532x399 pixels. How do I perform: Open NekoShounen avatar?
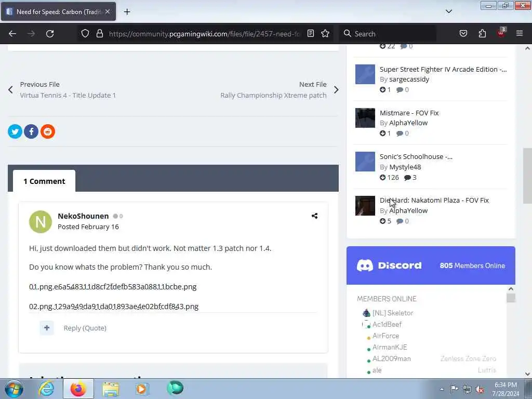click(41, 221)
